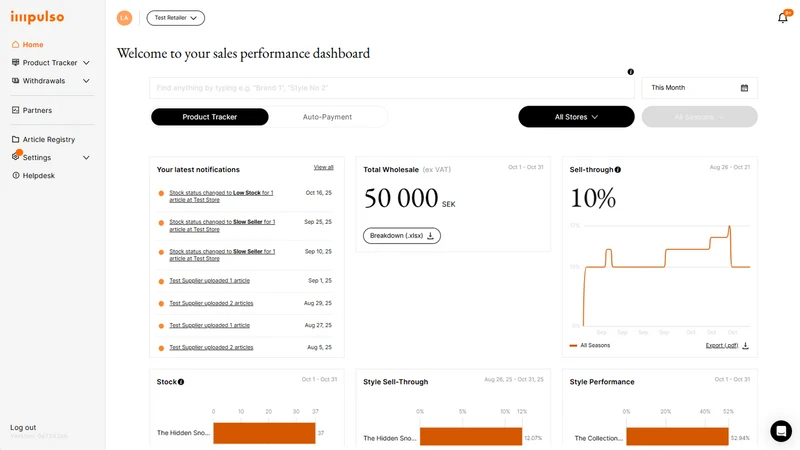
Task: Click the Sell-through info icon
Action: click(x=618, y=170)
